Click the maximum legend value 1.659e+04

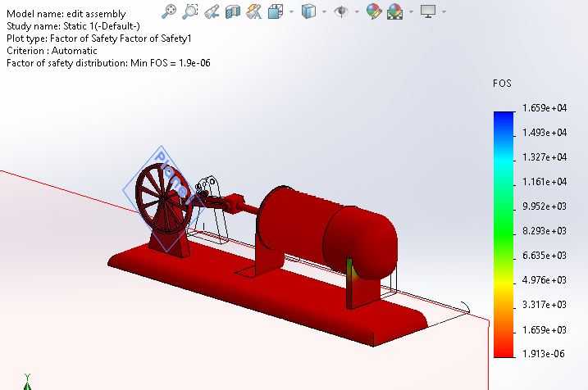545,108
